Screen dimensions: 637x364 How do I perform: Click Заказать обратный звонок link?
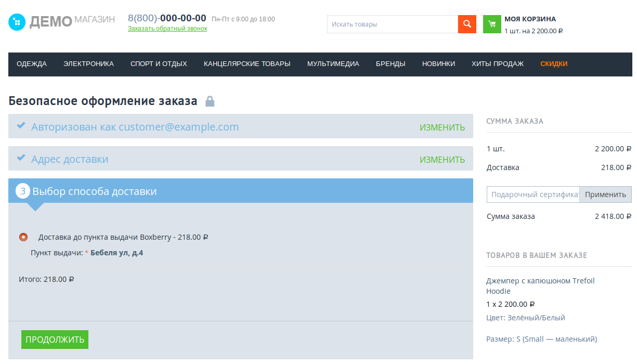167,29
